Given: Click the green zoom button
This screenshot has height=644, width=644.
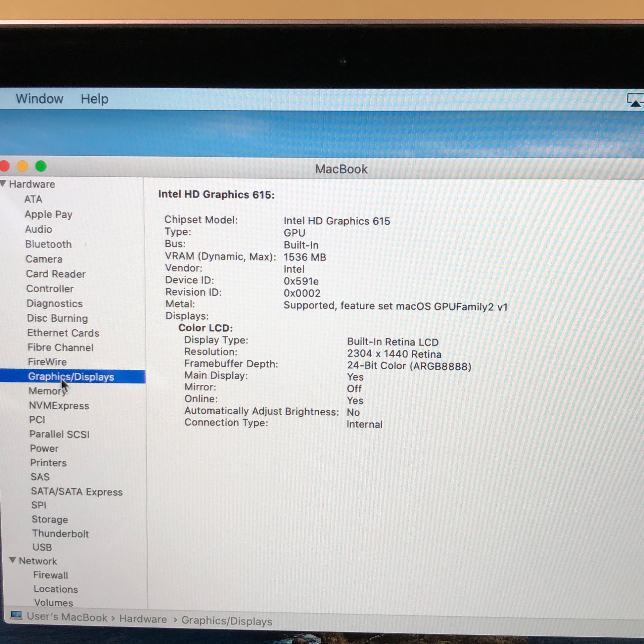Looking at the screenshot, I should point(41,166).
